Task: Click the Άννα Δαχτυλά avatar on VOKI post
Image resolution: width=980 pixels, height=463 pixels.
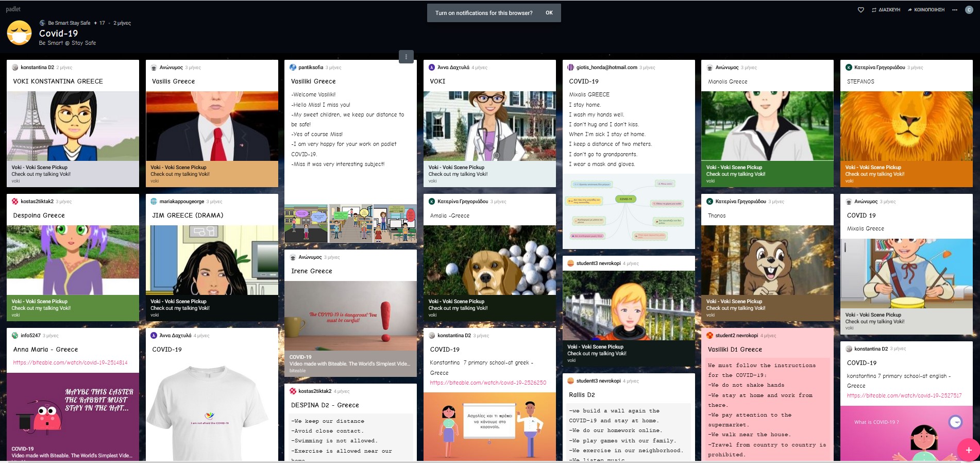Action: pyautogui.click(x=432, y=68)
